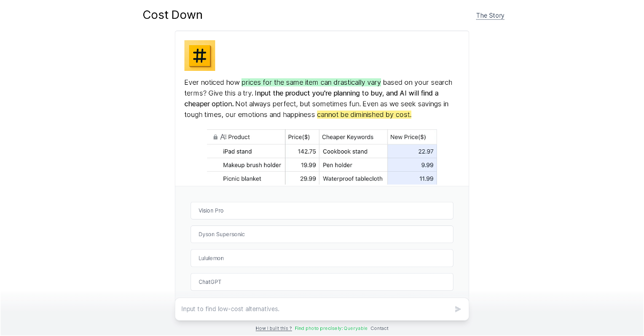The height and width of the screenshot is (336, 644).
Task: Focus the low-cost alternatives input field
Action: (x=314, y=309)
